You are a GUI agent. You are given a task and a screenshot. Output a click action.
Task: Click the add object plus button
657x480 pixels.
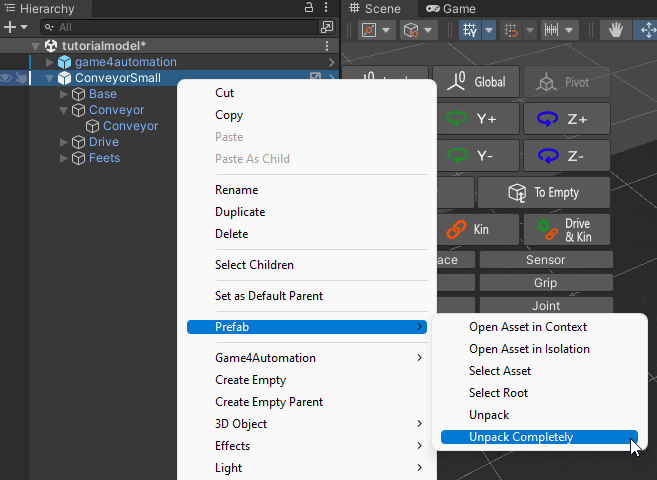pos(10,27)
